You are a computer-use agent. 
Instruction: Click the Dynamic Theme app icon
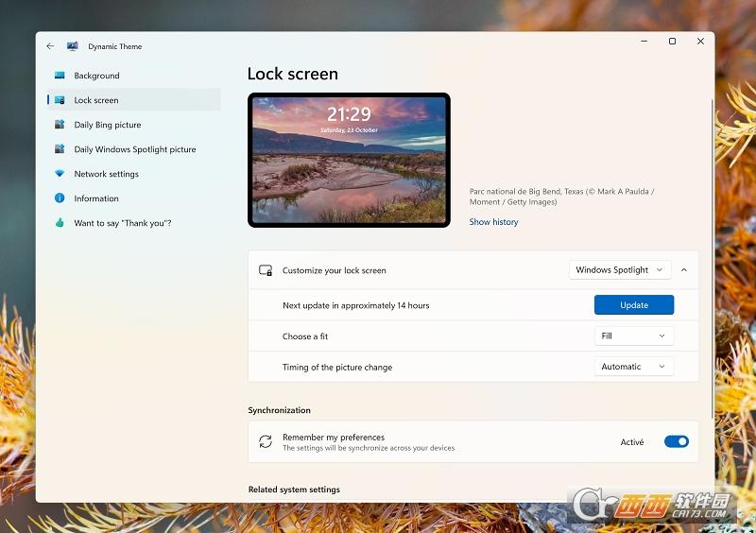[73, 46]
